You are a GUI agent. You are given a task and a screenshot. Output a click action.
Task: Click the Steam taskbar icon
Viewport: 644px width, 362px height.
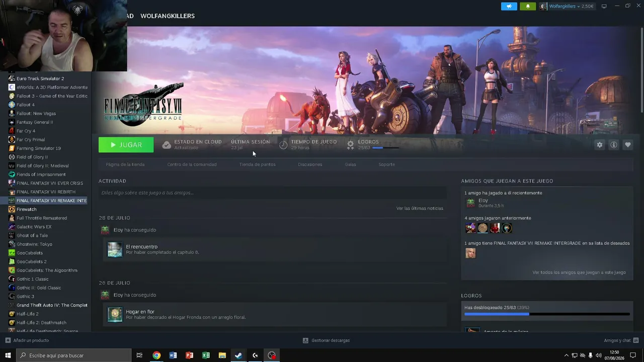[x=238, y=355]
